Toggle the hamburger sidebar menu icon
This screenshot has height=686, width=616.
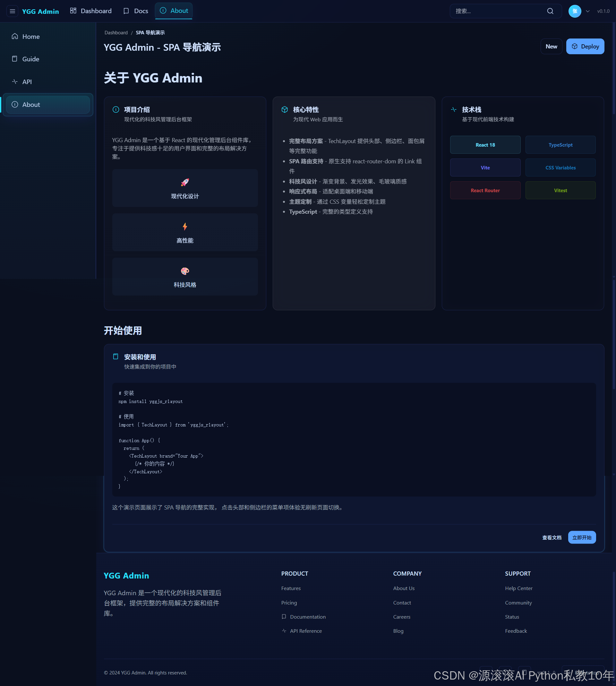pos(13,11)
